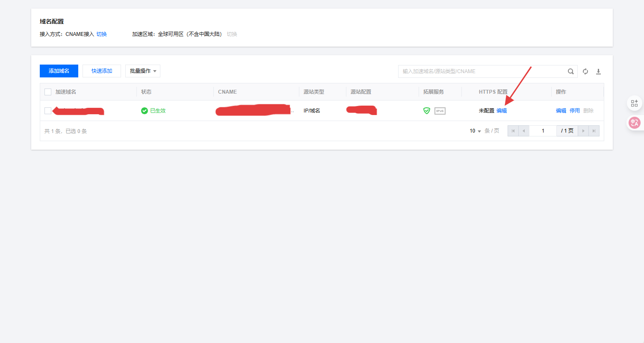Go to the next page
The width and height of the screenshot is (644, 343).
click(583, 131)
